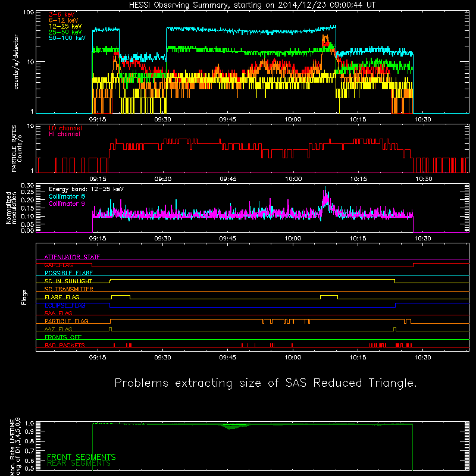Click the SC_IN_SUNLIGHT flag label
Image resolution: width=476 pixels, height=476 pixels.
pyautogui.click(x=68, y=281)
